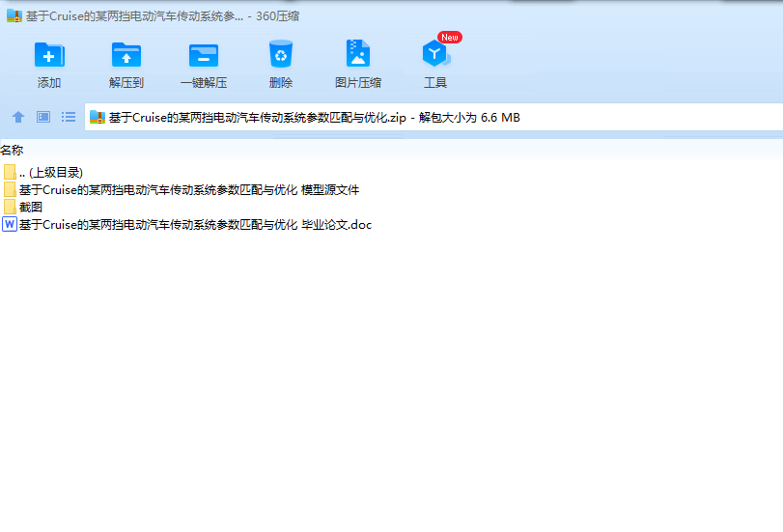The image size is (783, 532).
Task: Click the address bar showing the zip path
Action: (433, 118)
